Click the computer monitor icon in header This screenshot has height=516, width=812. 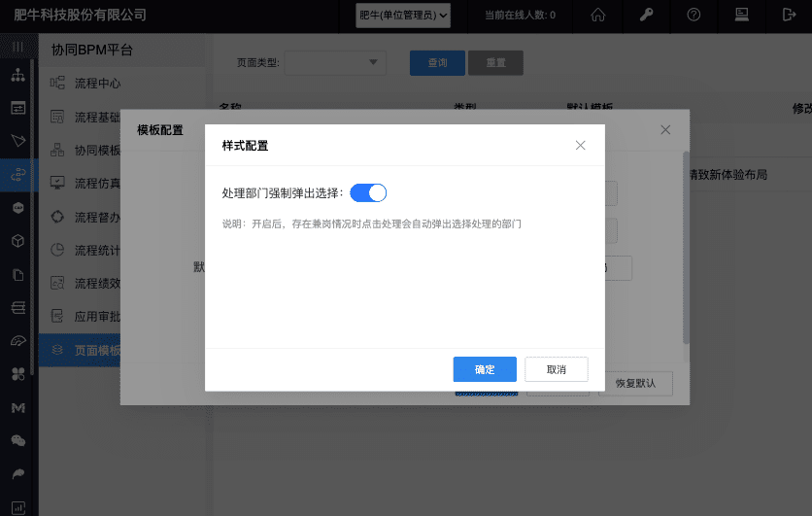741,15
